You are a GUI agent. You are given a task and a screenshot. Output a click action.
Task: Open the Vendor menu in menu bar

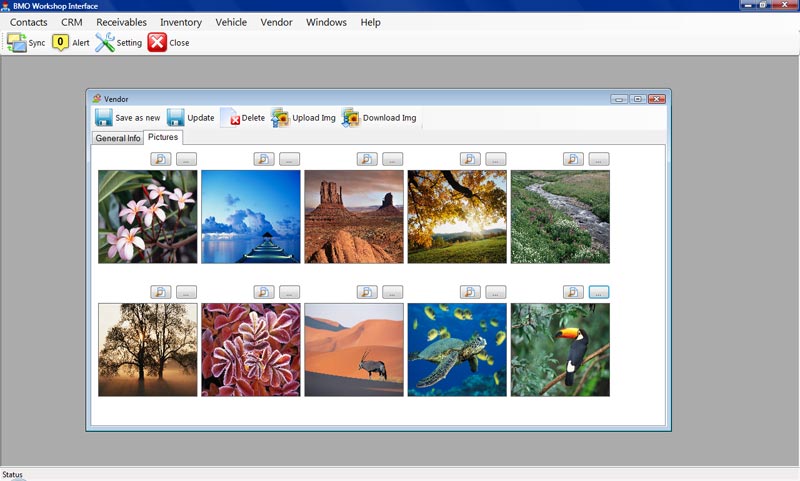click(x=276, y=22)
